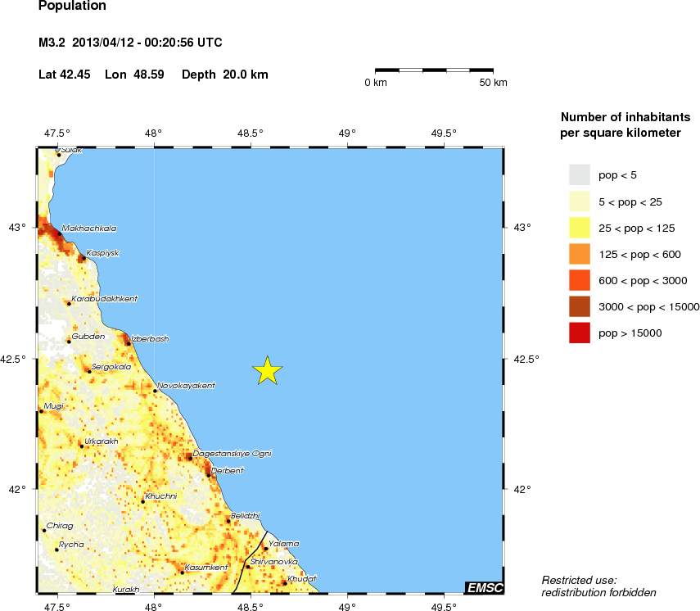Click the Yalama town dot
The height and width of the screenshot is (611, 700).
click(265, 549)
